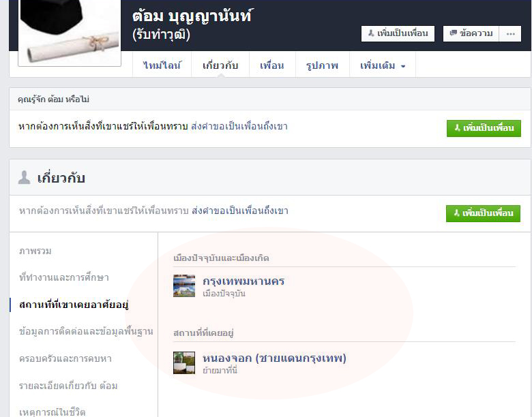Viewport: 532px width, 417px height.
Task: Click the person icon beside the เกี่ยวกับ heading
Action: 25,178
